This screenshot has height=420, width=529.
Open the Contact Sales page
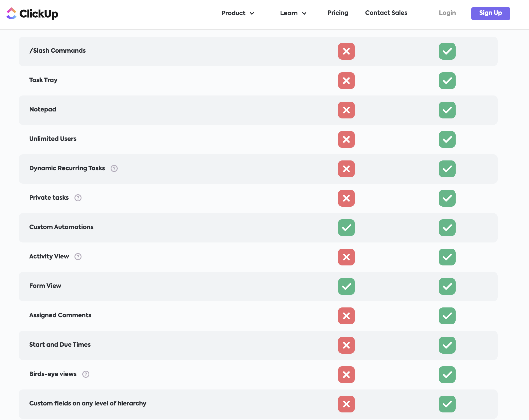pos(386,13)
